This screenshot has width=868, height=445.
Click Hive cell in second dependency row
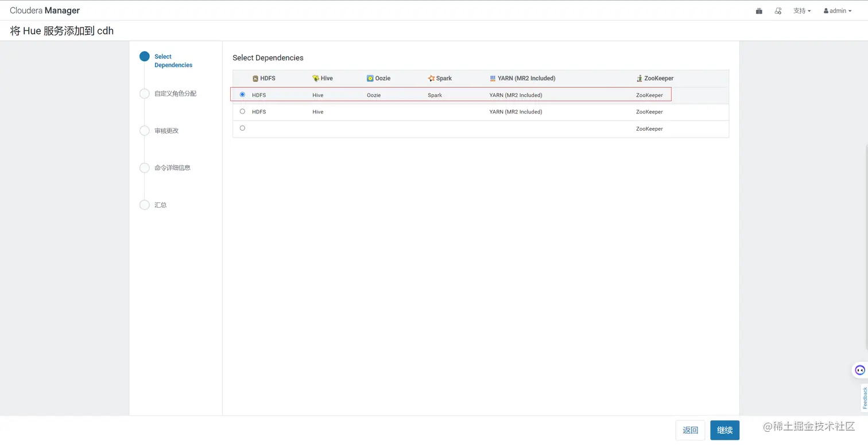click(317, 112)
